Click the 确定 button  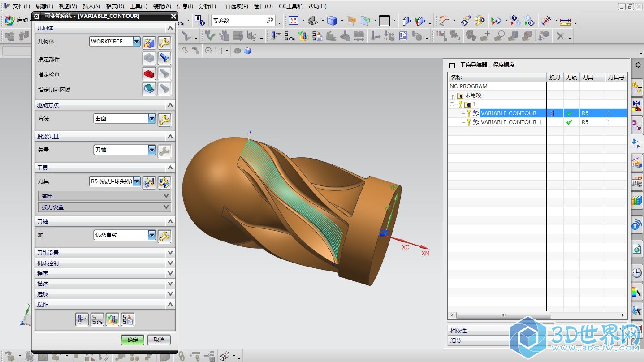click(x=133, y=340)
